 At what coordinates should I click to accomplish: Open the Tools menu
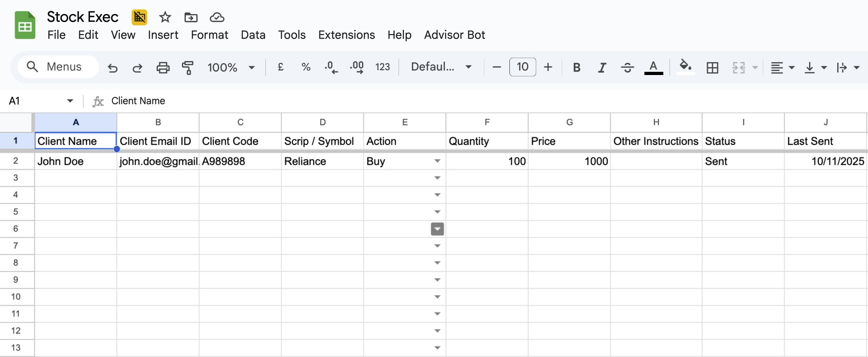pos(292,35)
